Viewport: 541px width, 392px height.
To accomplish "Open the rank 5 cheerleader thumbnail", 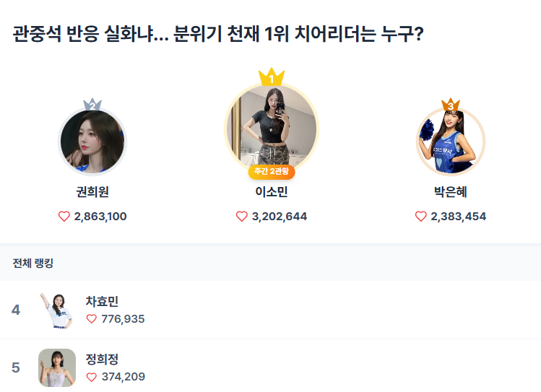I will [56, 367].
